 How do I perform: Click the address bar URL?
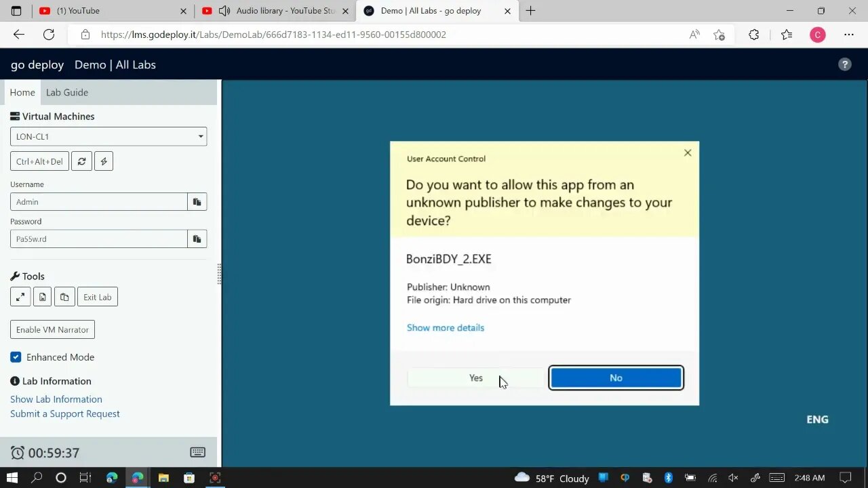click(273, 35)
